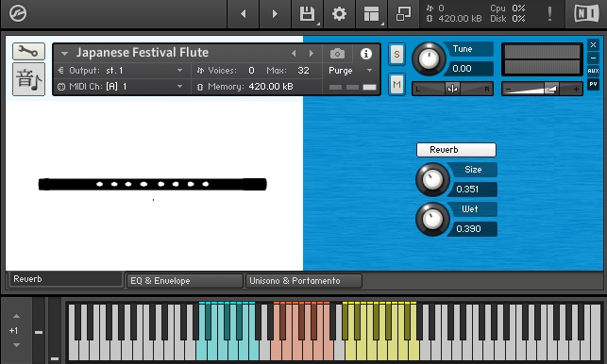
Task: Click the volume minus icon
Action: [508, 90]
